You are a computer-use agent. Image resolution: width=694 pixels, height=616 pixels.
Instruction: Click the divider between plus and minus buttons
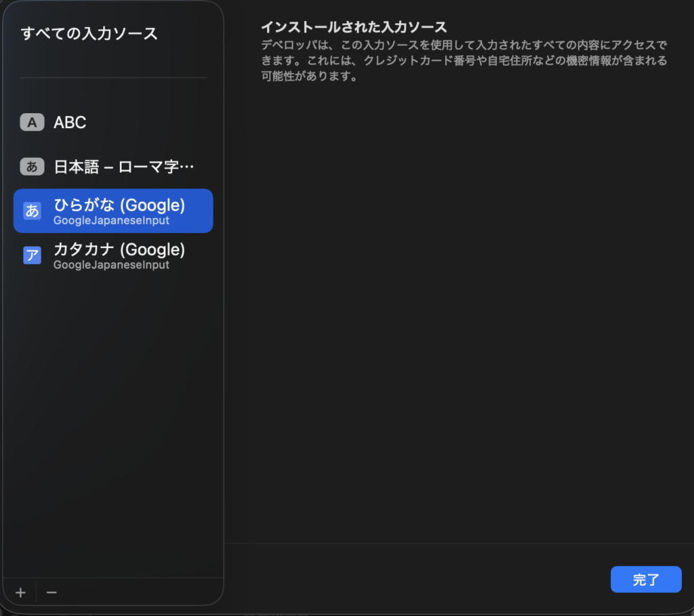[x=36, y=593]
